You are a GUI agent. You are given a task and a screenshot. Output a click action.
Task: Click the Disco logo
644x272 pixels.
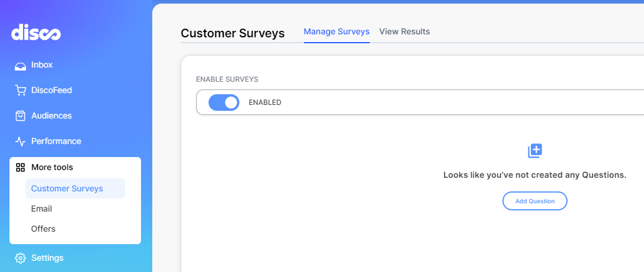36,32
